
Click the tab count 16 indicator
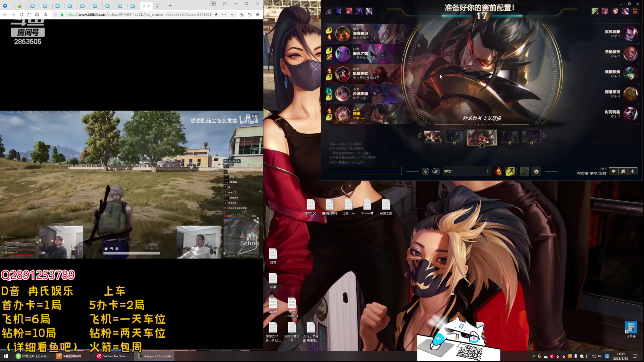tap(213, 4)
